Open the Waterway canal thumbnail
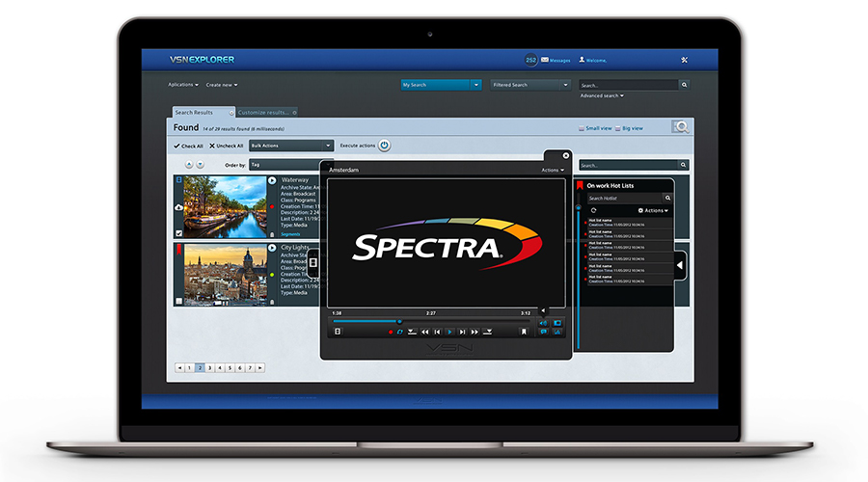The image size is (868, 482). 226,207
